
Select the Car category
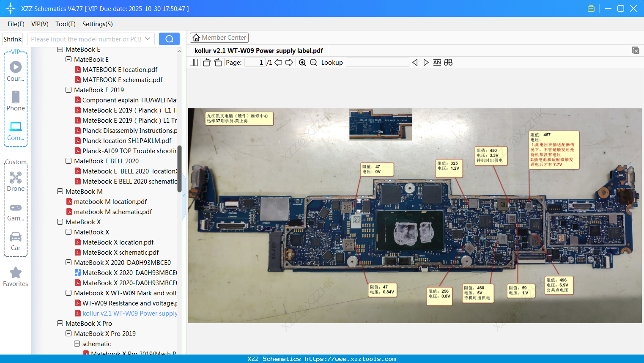(x=16, y=241)
